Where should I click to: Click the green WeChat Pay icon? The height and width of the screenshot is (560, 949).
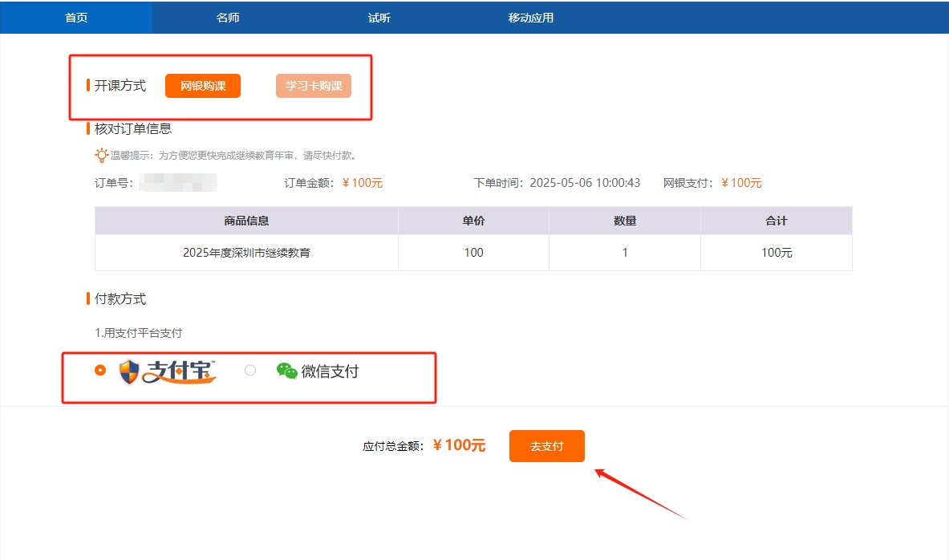tap(287, 371)
